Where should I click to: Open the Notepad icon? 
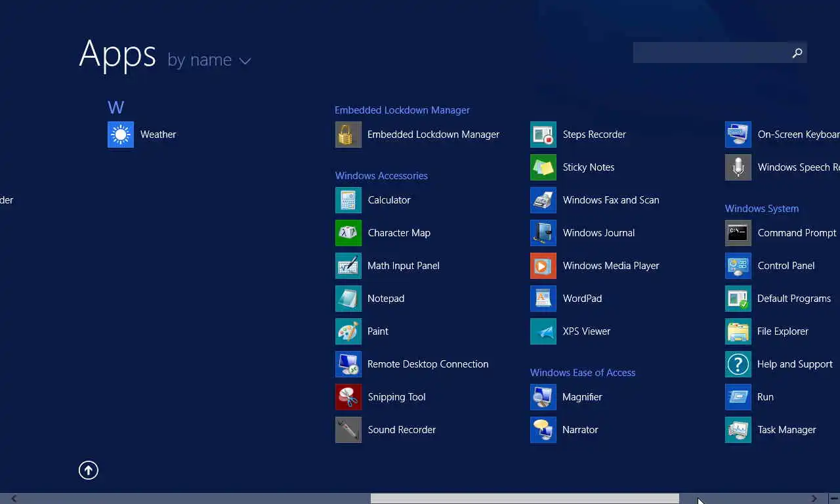[x=348, y=299]
